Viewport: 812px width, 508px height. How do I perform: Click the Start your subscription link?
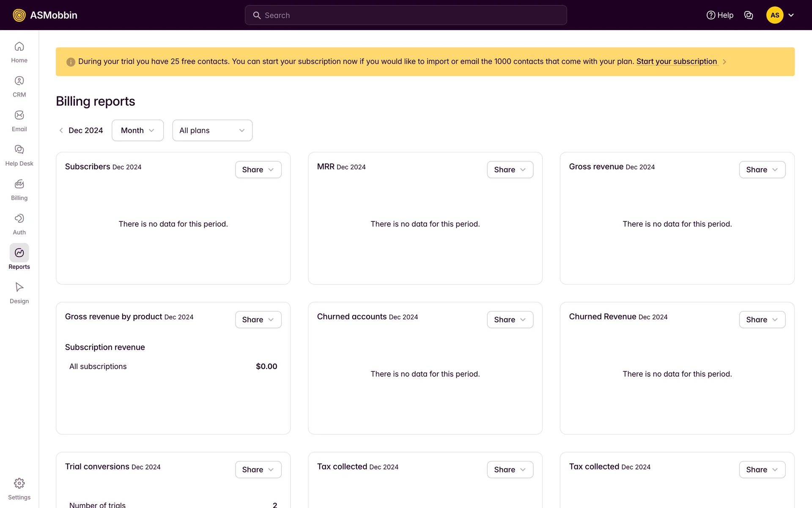677,61
